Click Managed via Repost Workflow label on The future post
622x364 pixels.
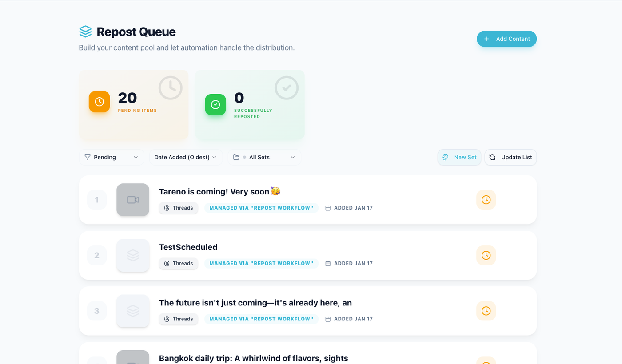[261, 319]
